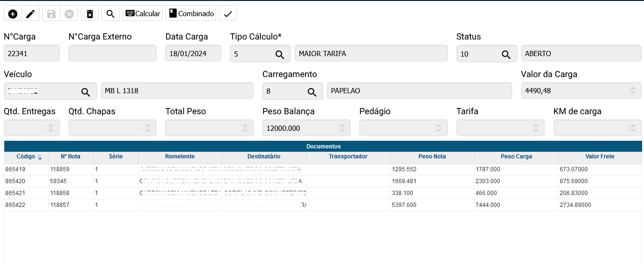The width and height of the screenshot is (644, 264).
Task: Open Tipo Cálculo lookup search icon
Action: click(280, 54)
